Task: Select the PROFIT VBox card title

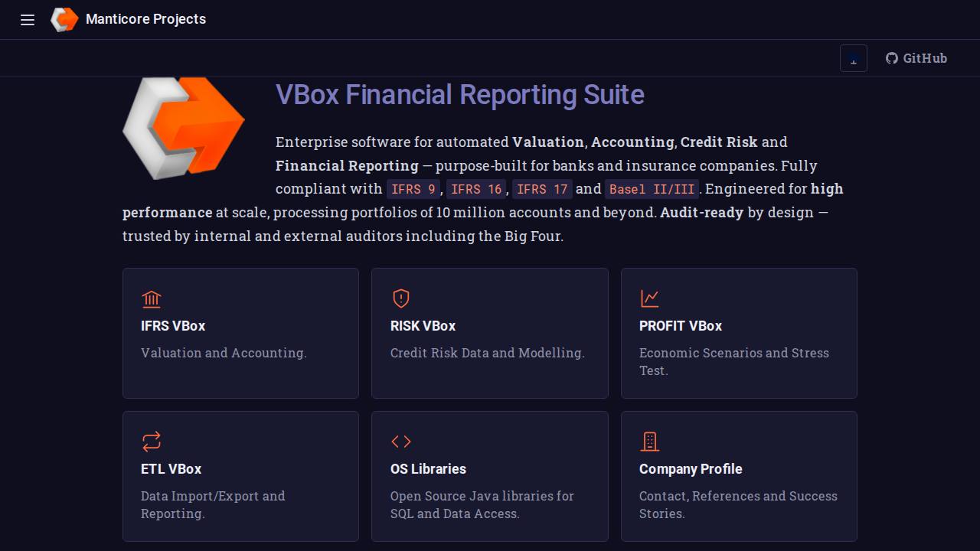Action: point(681,326)
